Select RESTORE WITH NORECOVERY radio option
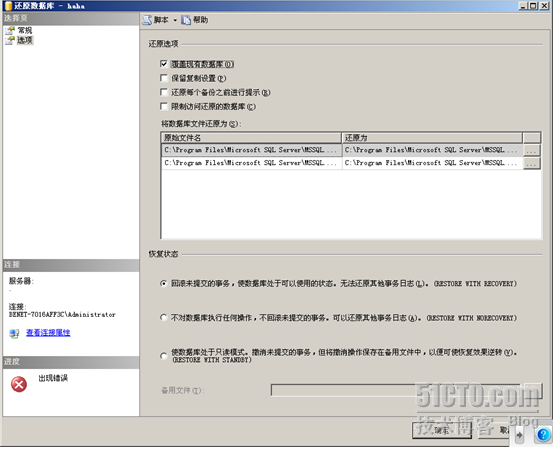This screenshot has width=553, height=449. click(x=163, y=317)
